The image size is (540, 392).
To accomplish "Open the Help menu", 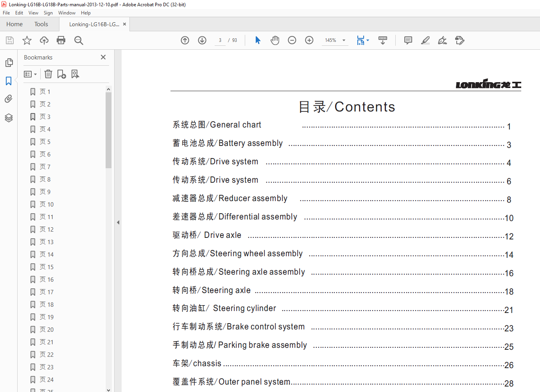I will point(86,13).
